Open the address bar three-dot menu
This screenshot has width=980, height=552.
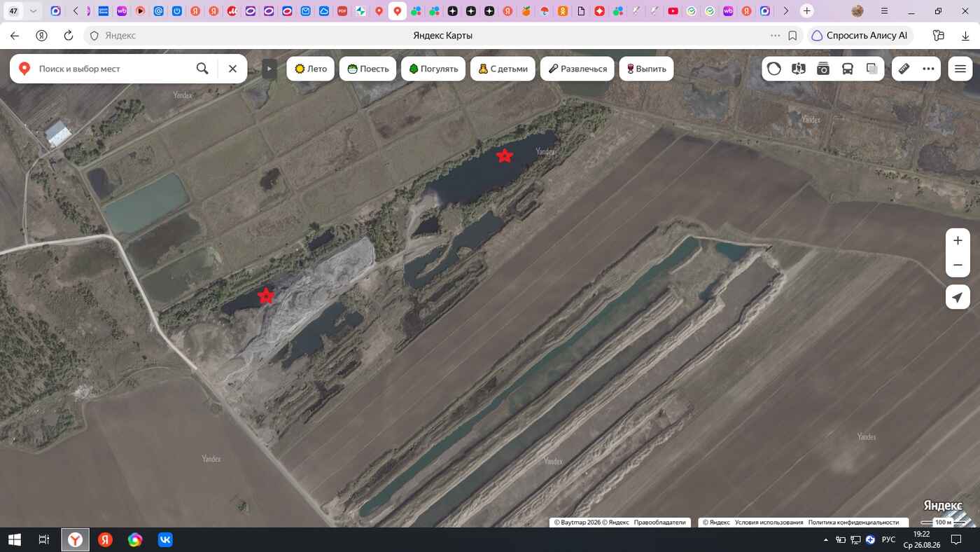click(775, 36)
